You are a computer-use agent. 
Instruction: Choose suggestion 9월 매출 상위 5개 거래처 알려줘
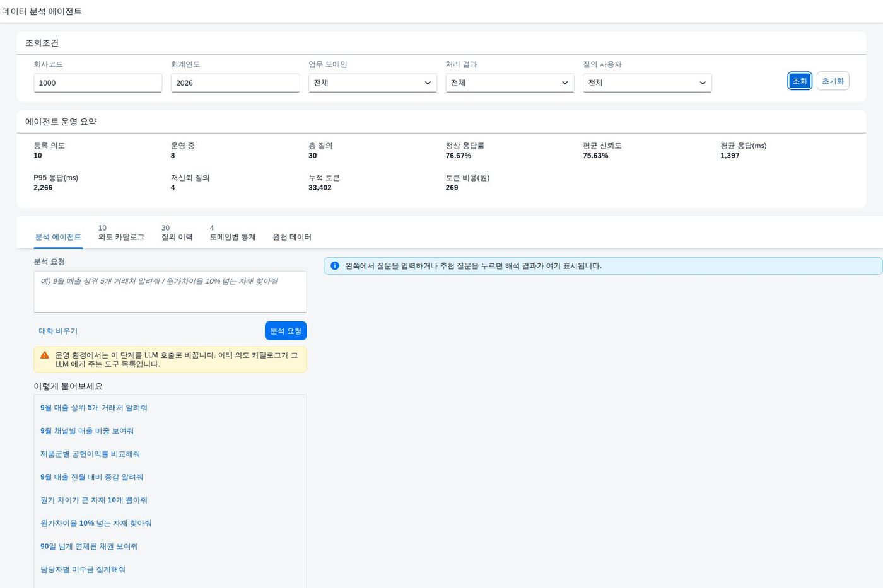pos(94,408)
